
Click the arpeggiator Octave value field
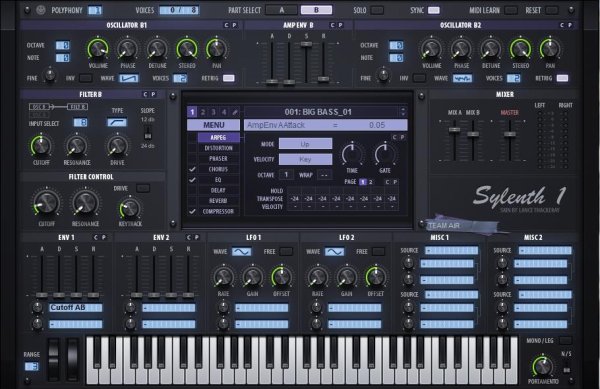286,175
